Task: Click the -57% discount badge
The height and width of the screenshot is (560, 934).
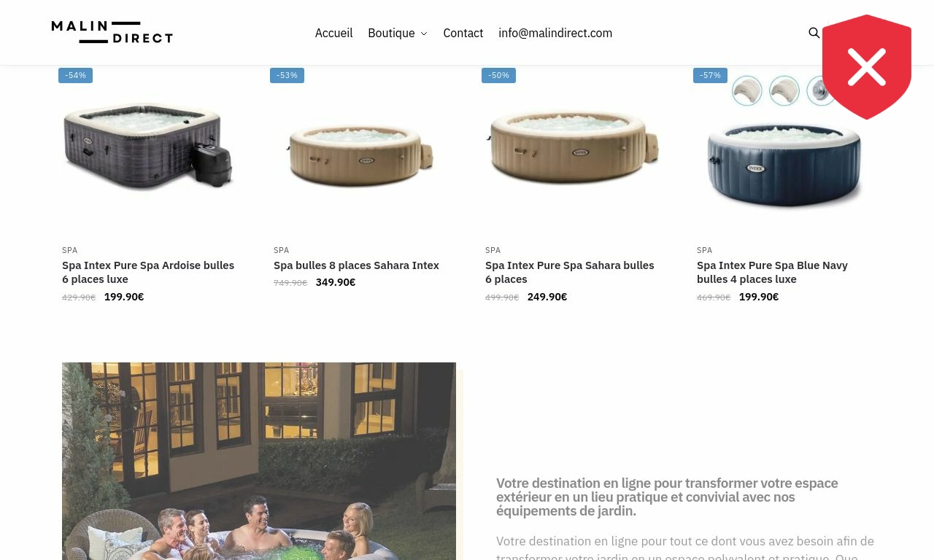Action: click(x=710, y=75)
